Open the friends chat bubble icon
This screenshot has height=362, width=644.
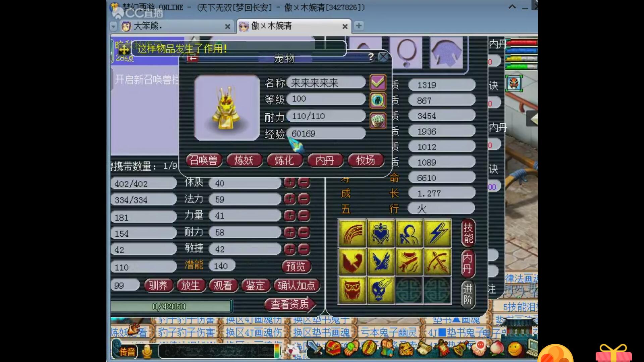pos(479,349)
